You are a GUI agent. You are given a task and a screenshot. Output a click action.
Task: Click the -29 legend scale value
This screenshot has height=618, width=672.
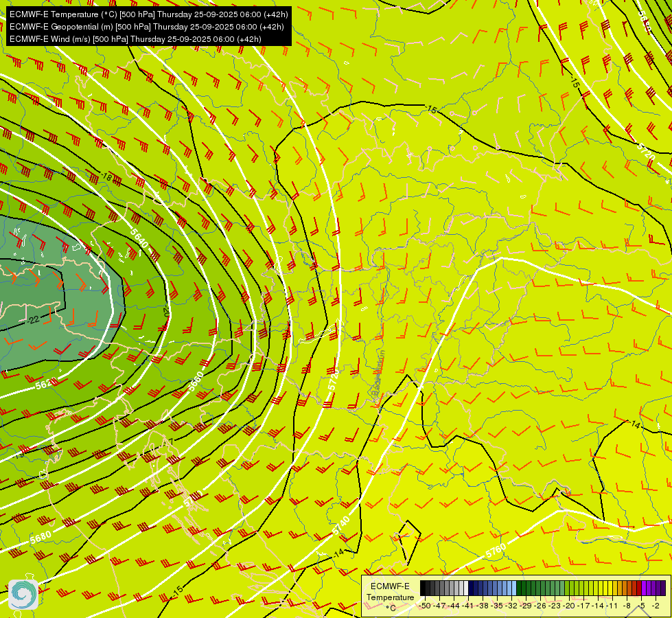(526, 606)
